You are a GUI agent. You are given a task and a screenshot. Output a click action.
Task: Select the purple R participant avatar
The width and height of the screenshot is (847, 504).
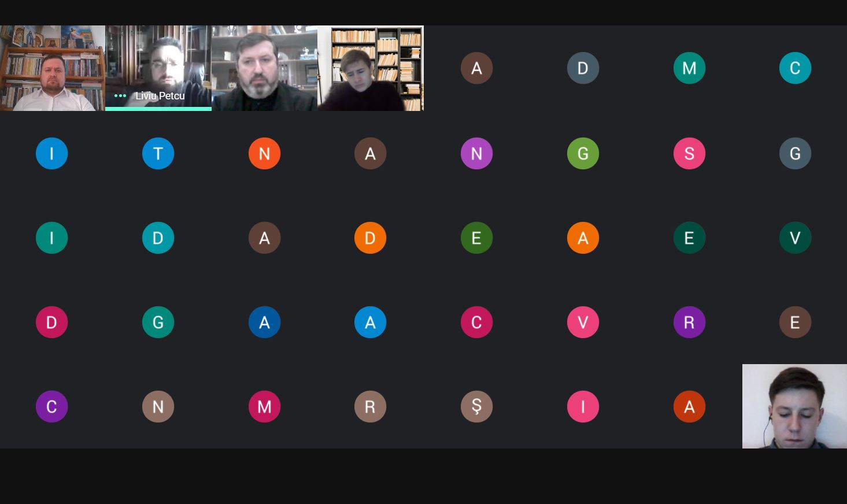coord(689,322)
